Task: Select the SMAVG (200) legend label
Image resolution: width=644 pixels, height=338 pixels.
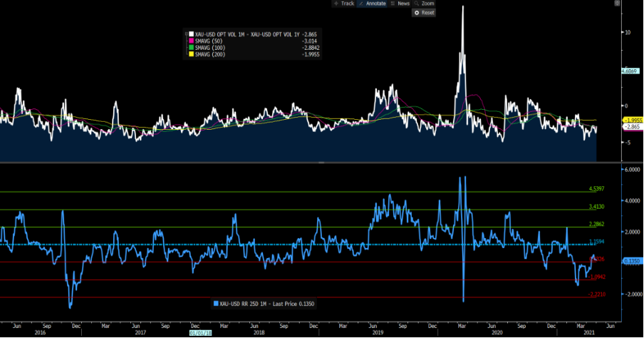Action: 210,54
